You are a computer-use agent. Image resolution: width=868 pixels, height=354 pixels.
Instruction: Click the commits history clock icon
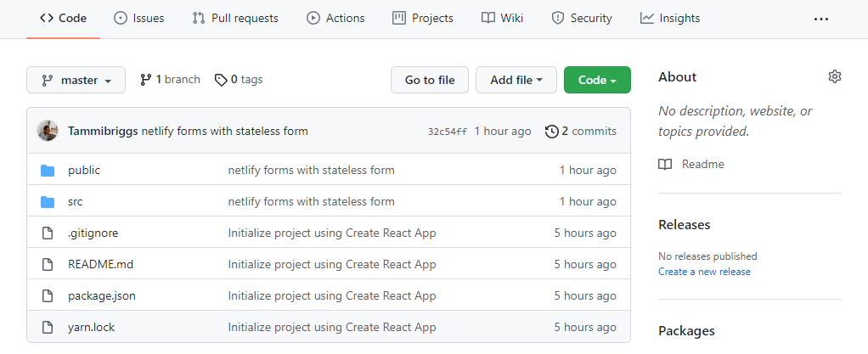552,132
